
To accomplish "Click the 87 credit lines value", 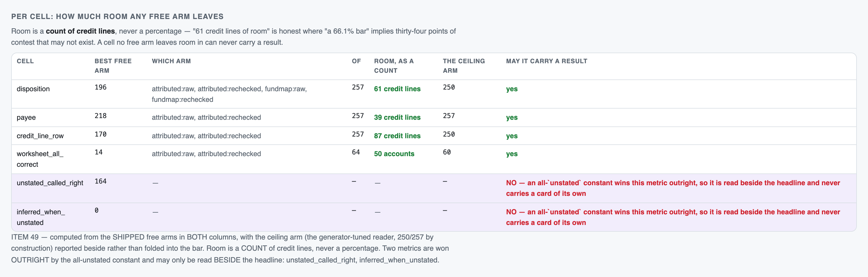I will (x=397, y=136).
